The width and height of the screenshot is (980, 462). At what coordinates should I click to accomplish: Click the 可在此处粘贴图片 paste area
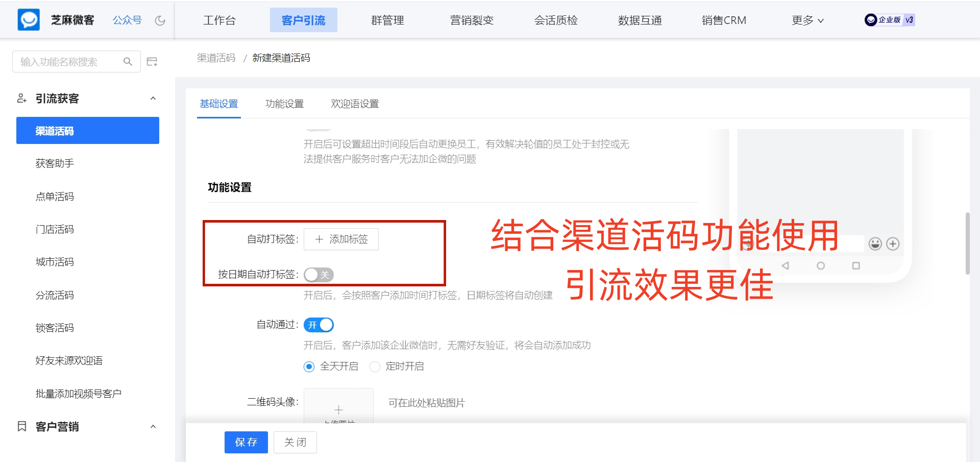427,403
